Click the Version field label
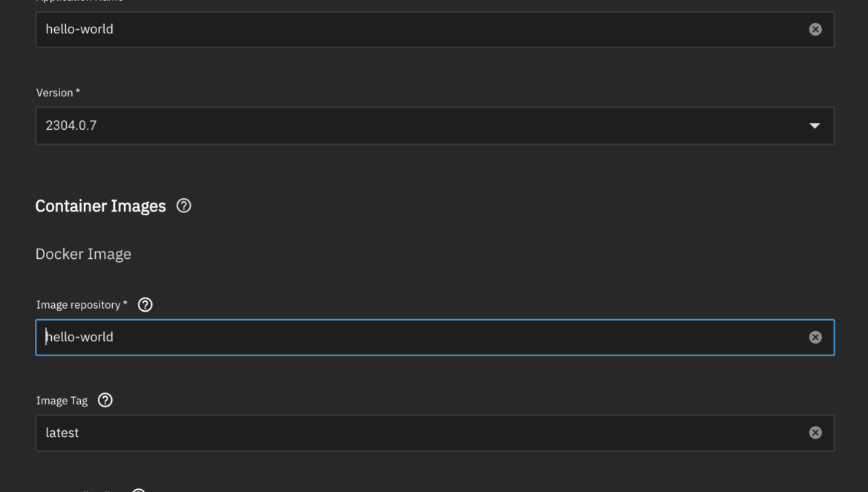This screenshot has width=868, height=492. [58, 93]
